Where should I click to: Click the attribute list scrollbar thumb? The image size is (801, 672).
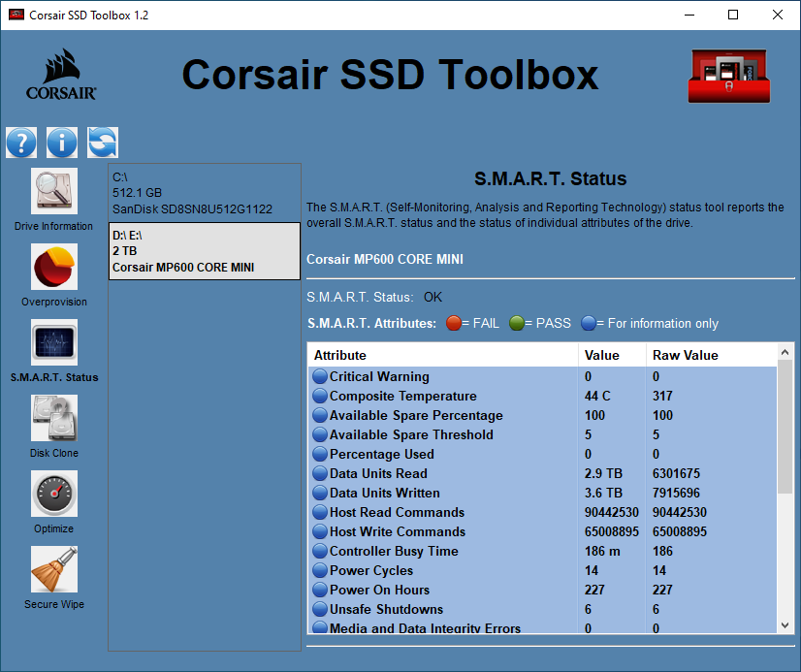click(x=785, y=427)
